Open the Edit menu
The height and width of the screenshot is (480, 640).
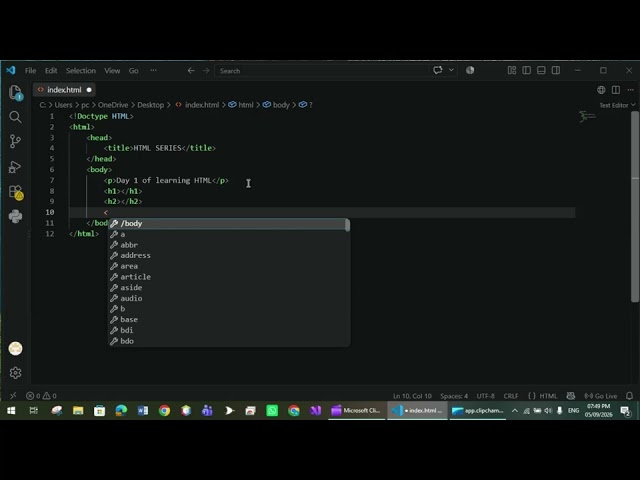pyautogui.click(x=51, y=71)
